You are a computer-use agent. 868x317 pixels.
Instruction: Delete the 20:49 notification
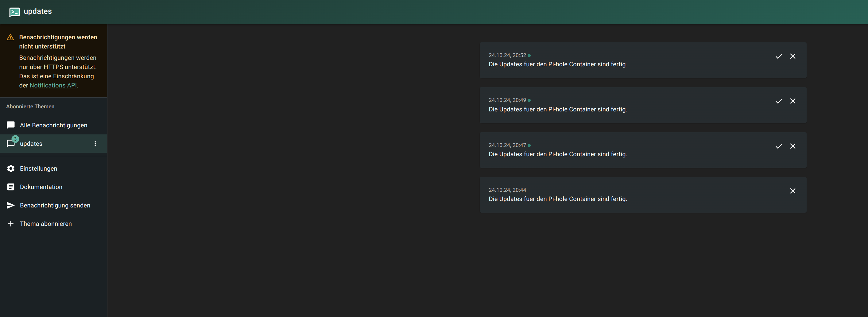coord(792,101)
